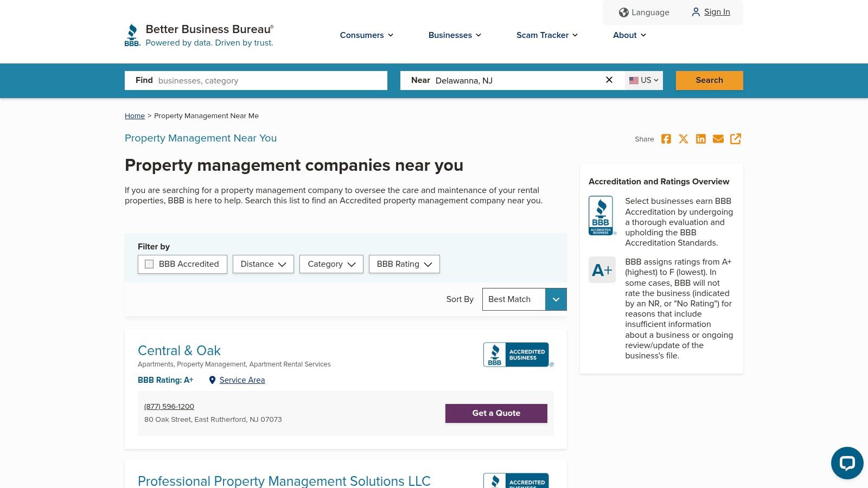The height and width of the screenshot is (488, 868).
Task: Go to Home breadcrumb link
Action: [135, 115]
